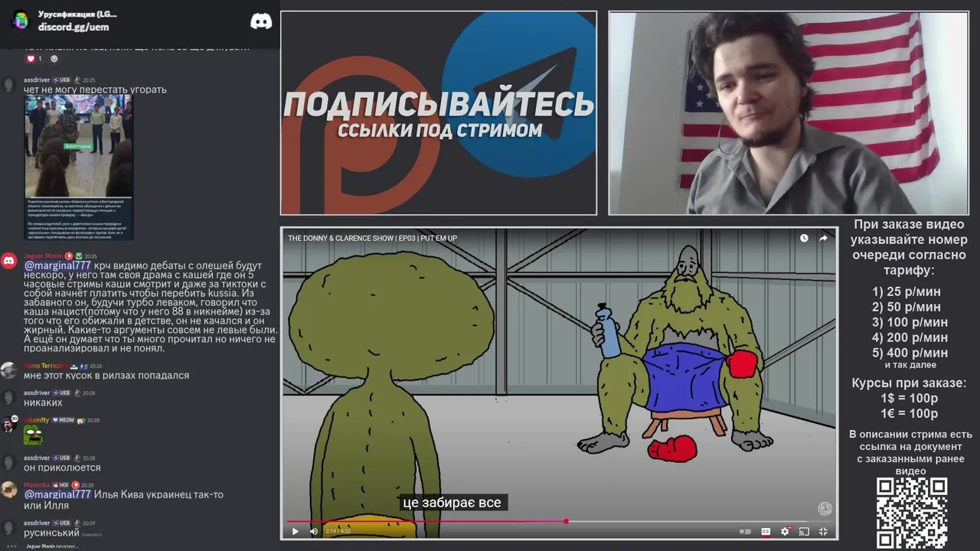
Task: Click assdriver username at 20:25 message
Action: click(37, 80)
